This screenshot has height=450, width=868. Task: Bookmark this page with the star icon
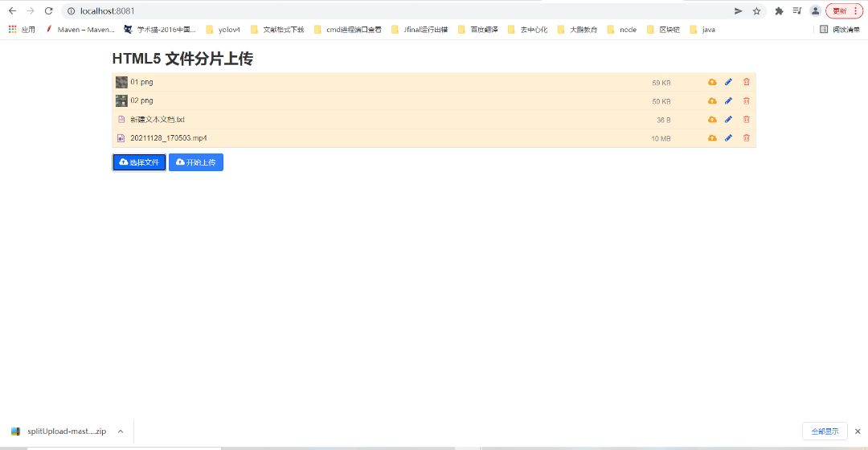[x=756, y=11]
